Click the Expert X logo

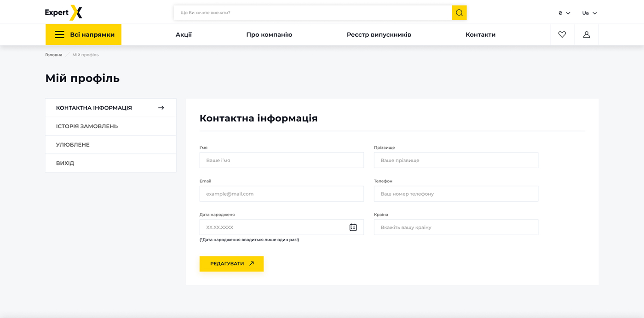coord(63,12)
